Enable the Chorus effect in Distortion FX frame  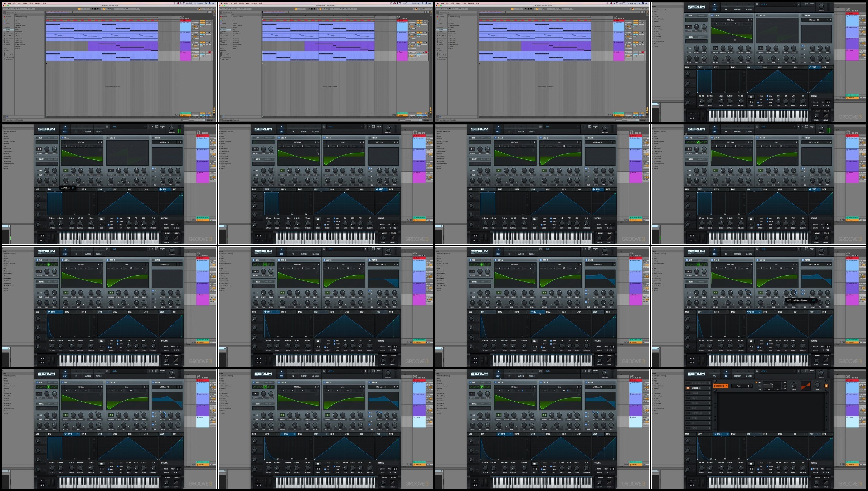688,403
